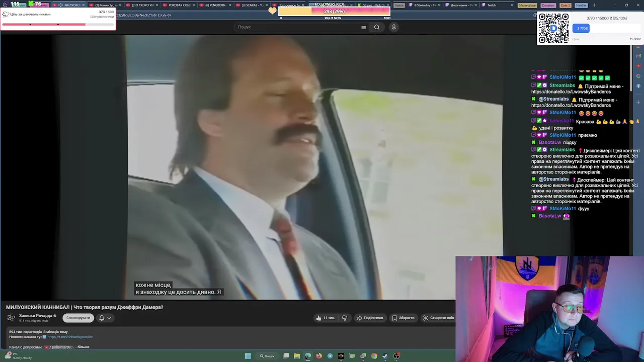
Task: Open Telegram from the taskbar
Action: (x=330, y=356)
